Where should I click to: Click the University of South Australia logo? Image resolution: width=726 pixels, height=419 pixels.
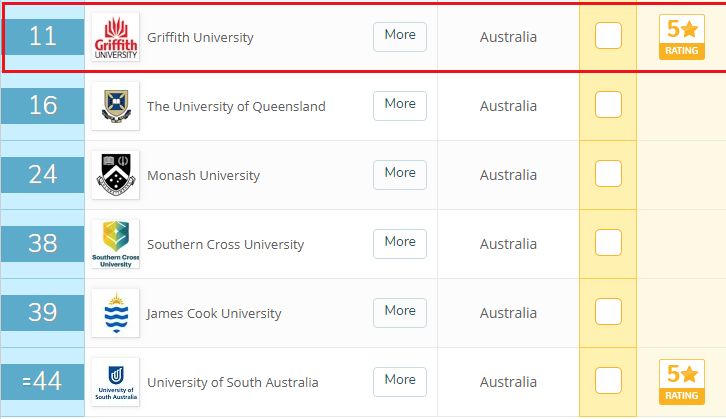pyautogui.click(x=115, y=382)
